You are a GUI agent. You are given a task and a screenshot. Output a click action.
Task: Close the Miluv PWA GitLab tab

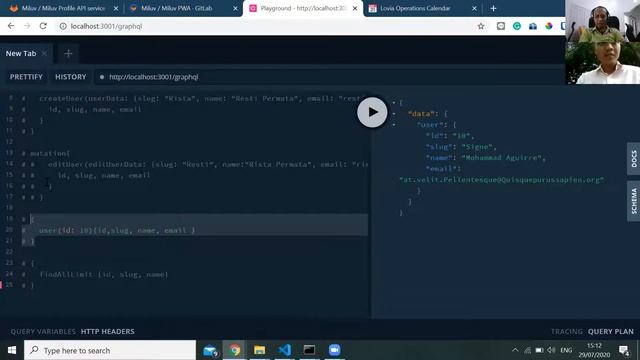click(235, 8)
